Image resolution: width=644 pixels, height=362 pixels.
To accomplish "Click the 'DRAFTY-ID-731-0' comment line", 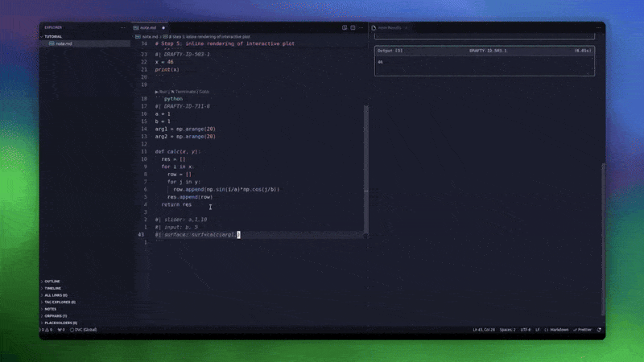I will click(183, 106).
